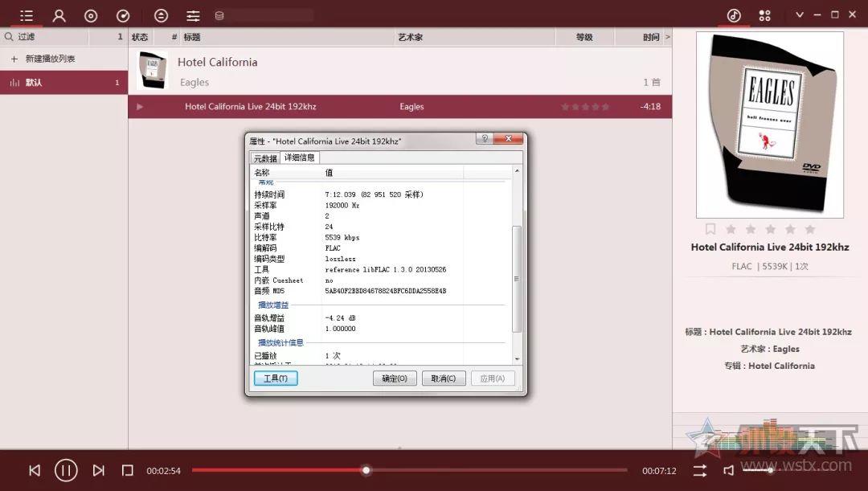This screenshot has height=491, width=868.
Task: Select Hotel California Live 24bit 192khz track row
Action: pyautogui.click(x=399, y=106)
